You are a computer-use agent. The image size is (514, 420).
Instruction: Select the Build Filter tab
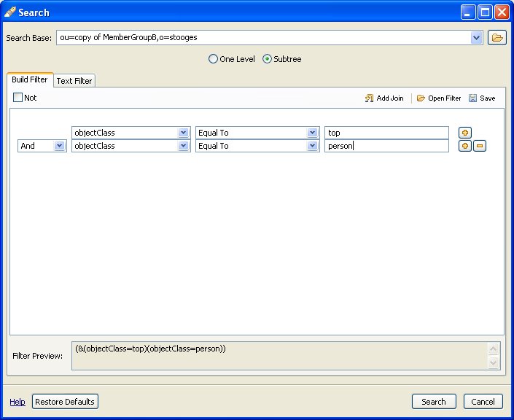click(x=30, y=80)
